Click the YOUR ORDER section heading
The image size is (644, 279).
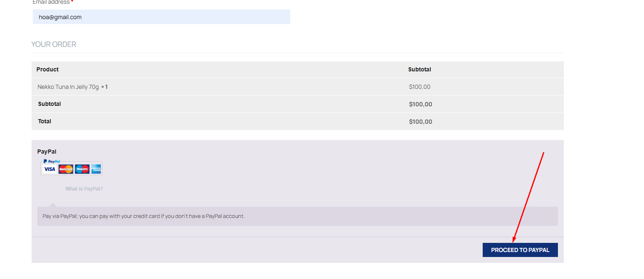tap(54, 44)
